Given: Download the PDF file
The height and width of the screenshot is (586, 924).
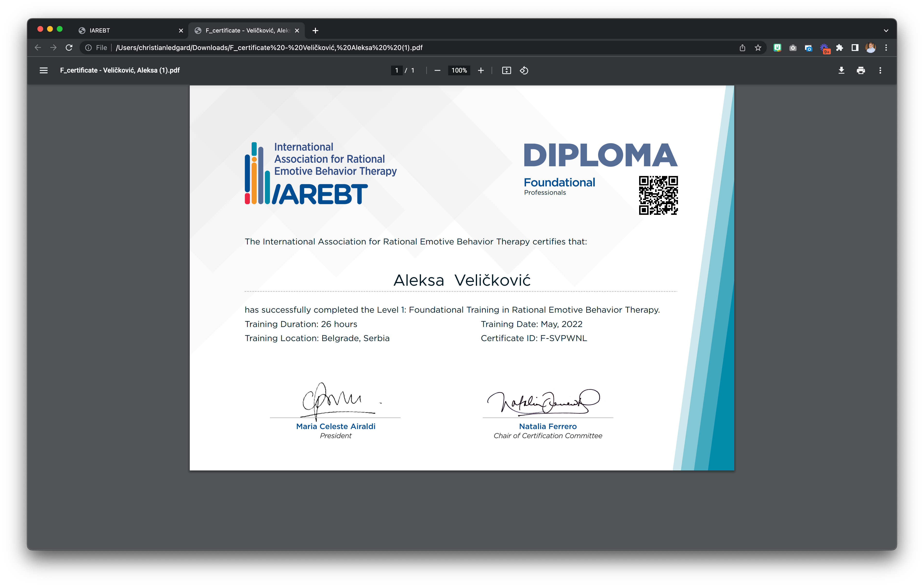Looking at the screenshot, I should point(841,70).
